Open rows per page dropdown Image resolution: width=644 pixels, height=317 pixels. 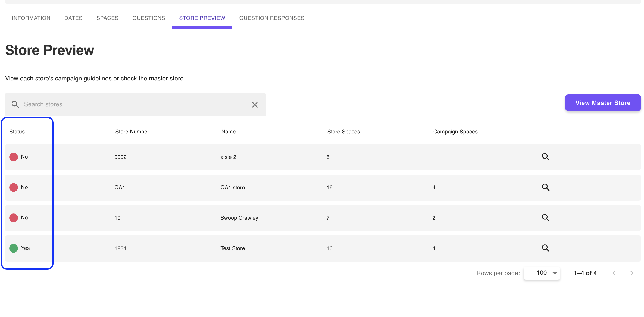(x=546, y=273)
